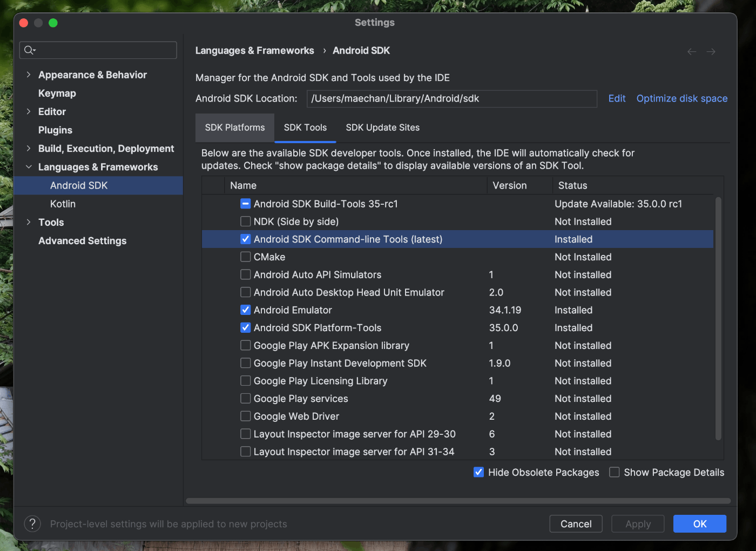Check the NDK (Side by side) checkbox
Viewport: 756px width, 551px height.
(x=245, y=221)
